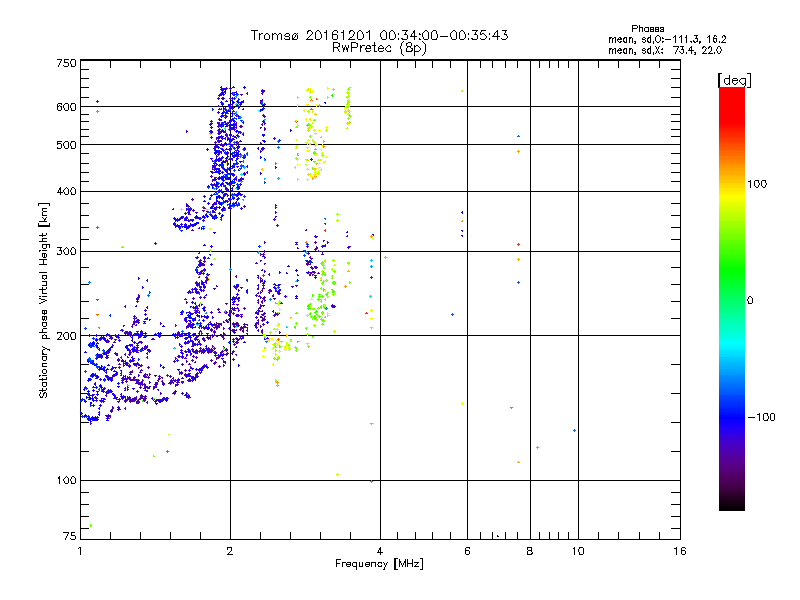Click the 'mean, sd,O:-111.3, 16.2' statistic
Viewport: 800px width, 600px height.
667,40
